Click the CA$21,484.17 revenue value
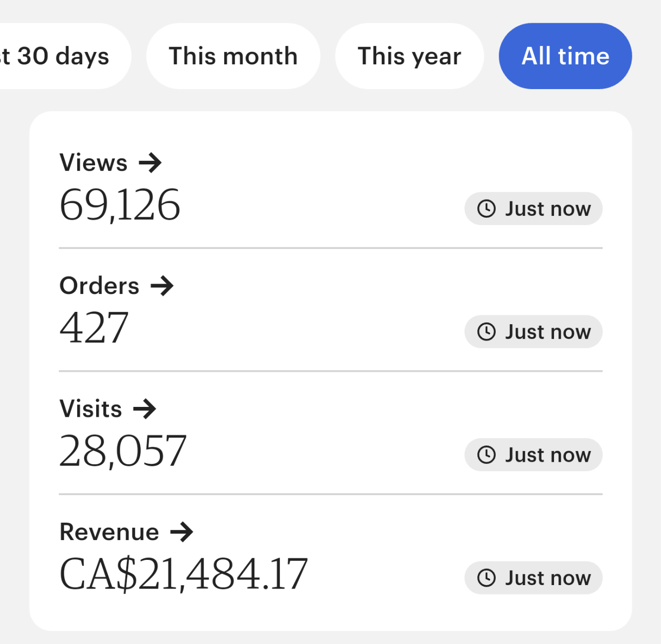This screenshot has width=661, height=644. [184, 573]
